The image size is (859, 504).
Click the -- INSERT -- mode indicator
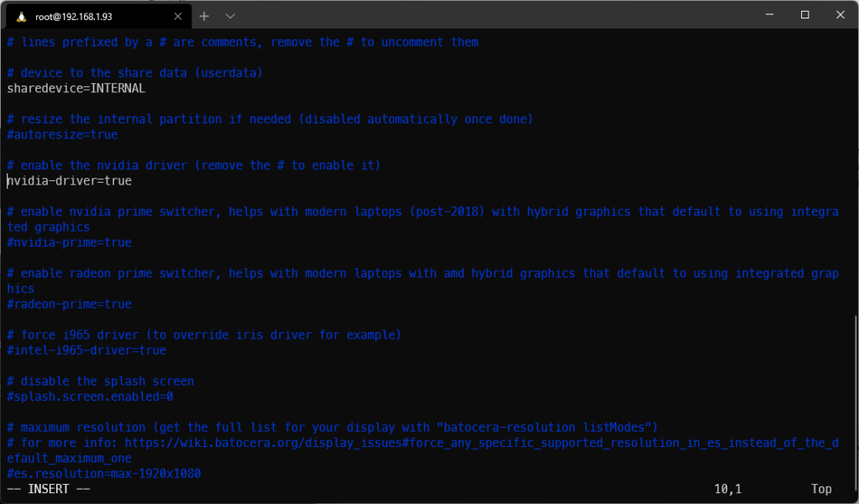(49, 489)
